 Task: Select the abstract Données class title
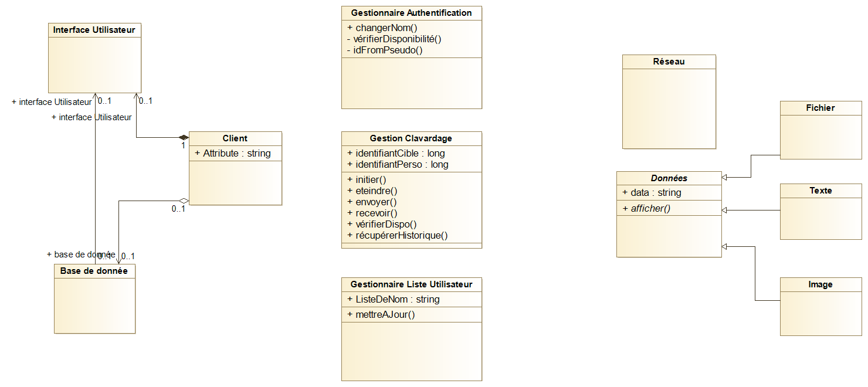click(669, 178)
